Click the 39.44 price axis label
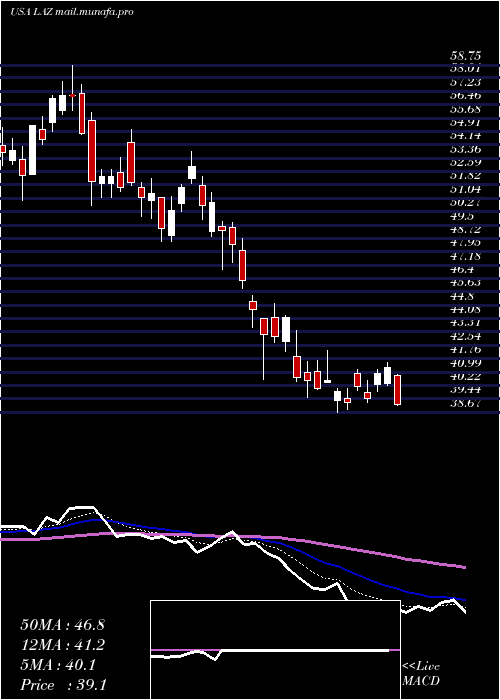 (x=465, y=390)
